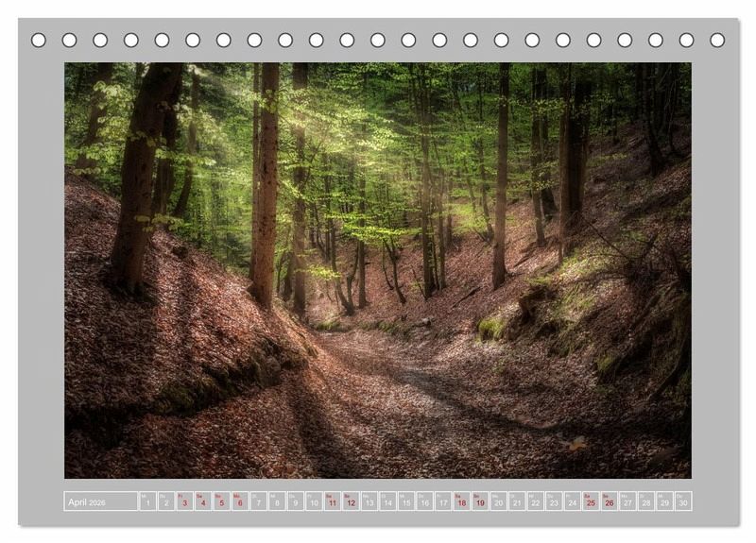This screenshot has width=756, height=543.
Task: Select day 20 in the date strip
Action: 499,501
